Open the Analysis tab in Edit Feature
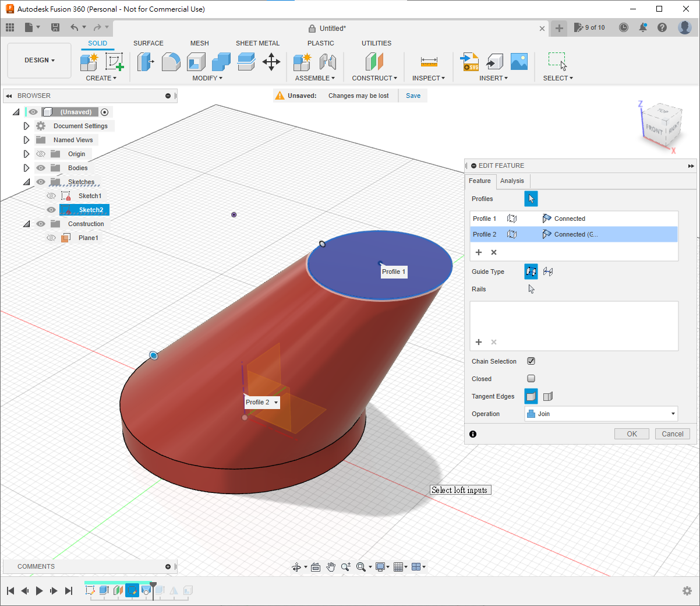 coord(512,181)
